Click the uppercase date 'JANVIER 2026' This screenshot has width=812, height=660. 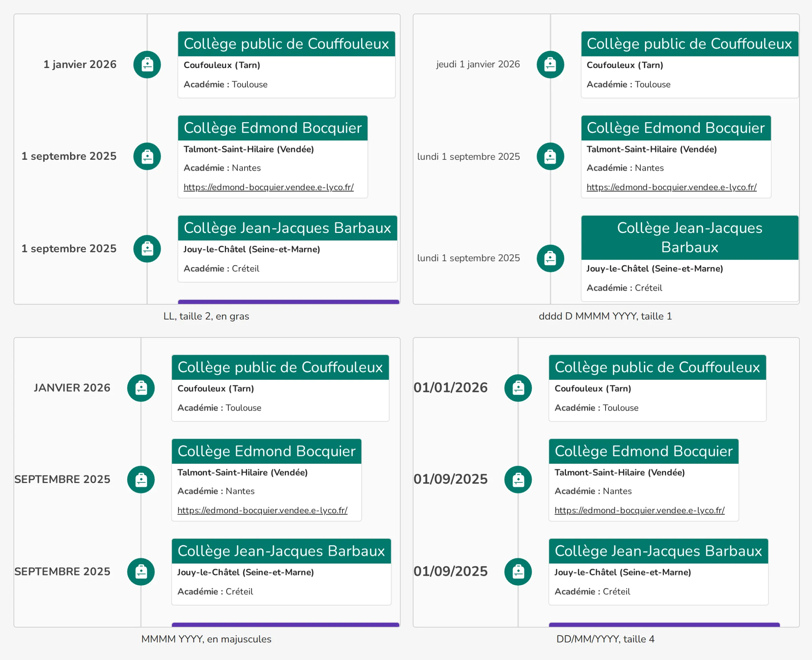click(x=72, y=388)
